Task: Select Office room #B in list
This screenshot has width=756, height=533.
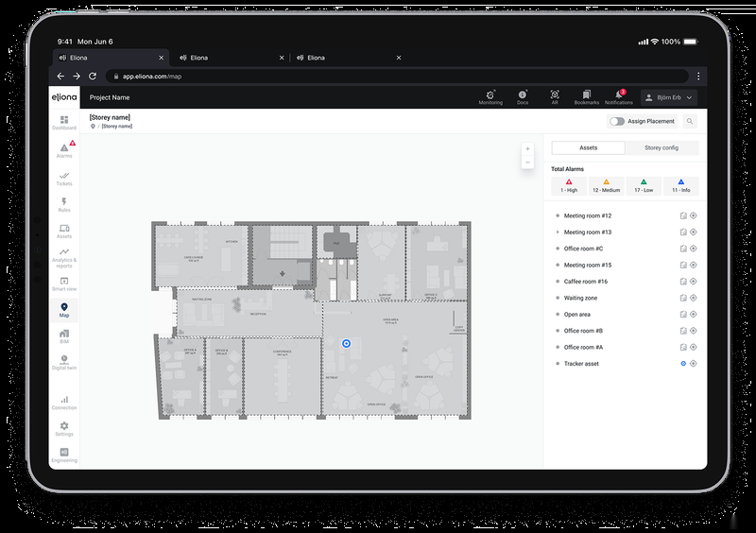Action: (x=583, y=331)
